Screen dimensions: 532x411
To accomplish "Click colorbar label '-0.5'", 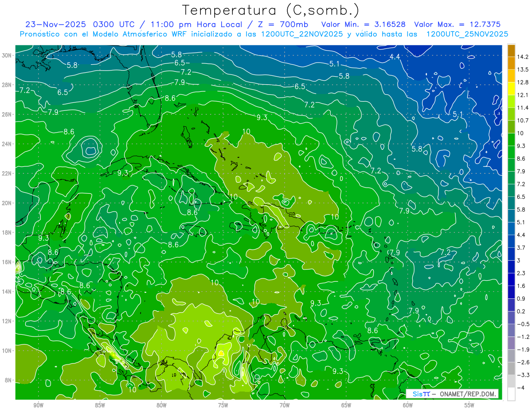I will click(523, 324).
